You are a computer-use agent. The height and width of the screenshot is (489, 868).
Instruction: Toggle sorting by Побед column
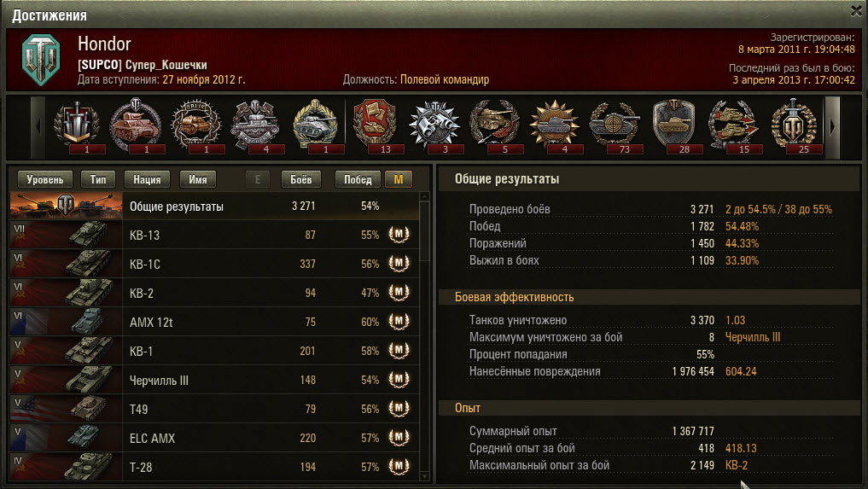[x=358, y=179]
